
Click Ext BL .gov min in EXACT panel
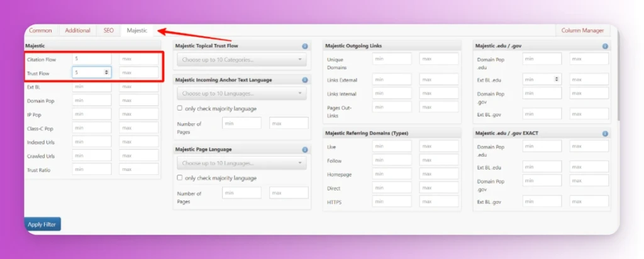click(x=542, y=201)
